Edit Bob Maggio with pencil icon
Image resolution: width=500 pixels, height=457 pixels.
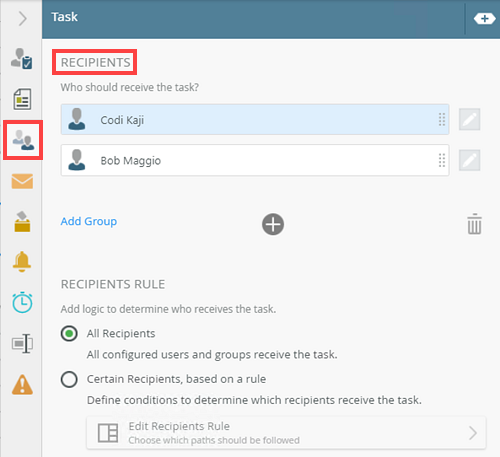coord(469,160)
